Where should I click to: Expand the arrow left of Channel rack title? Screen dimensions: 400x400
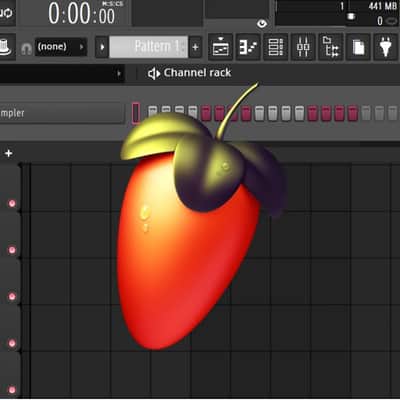(x=119, y=73)
